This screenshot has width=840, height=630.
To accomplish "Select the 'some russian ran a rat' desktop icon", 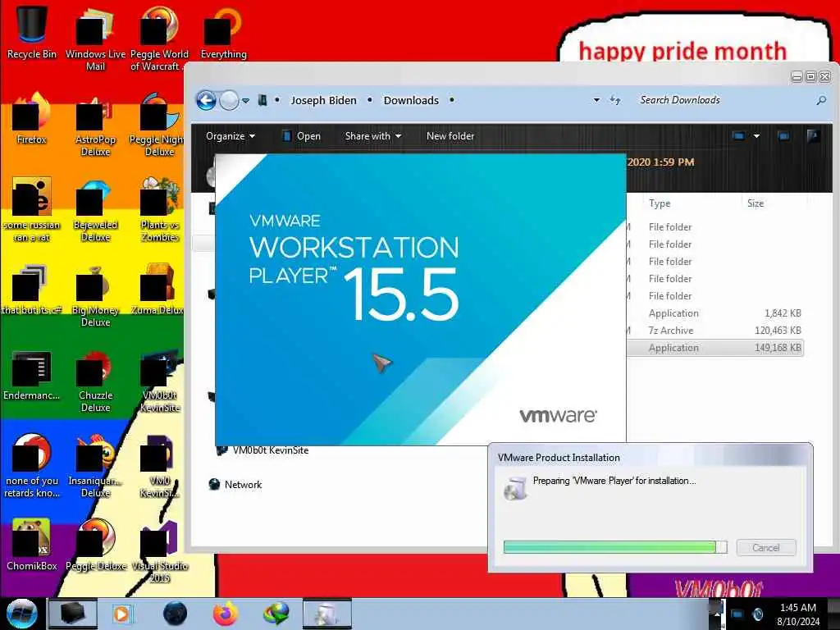I will [32, 210].
